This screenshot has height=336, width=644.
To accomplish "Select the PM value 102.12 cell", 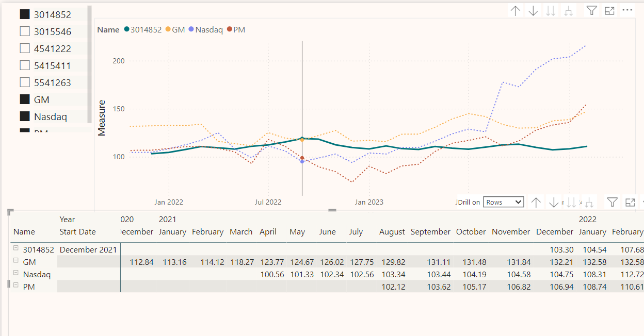I will click(393, 287).
